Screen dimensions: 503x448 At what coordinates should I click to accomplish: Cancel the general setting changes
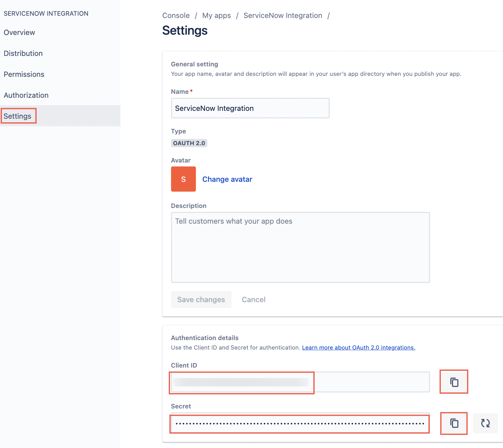(x=253, y=300)
